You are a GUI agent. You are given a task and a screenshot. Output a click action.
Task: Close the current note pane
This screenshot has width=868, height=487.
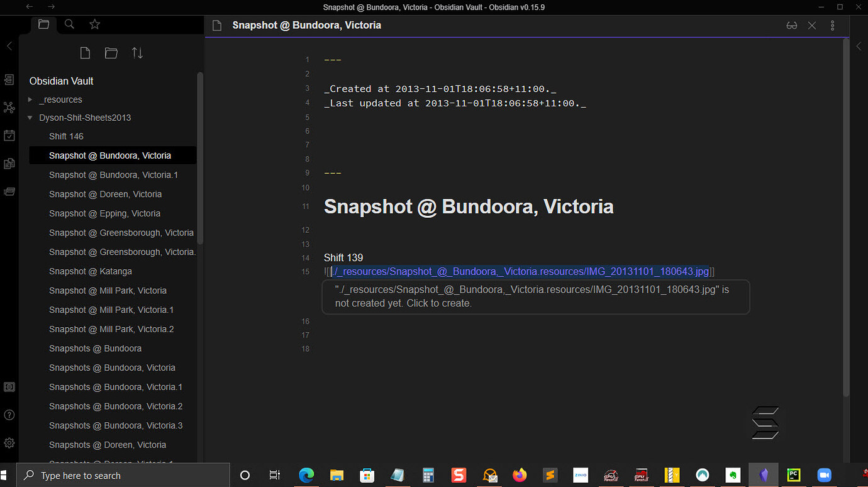(812, 26)
